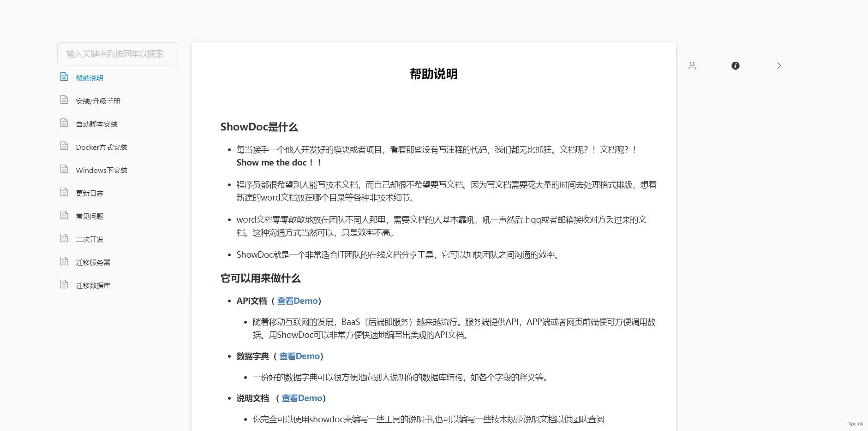Viewport: 868px width, 431px height.
Task: Open the project info icon
Action: point(735,66)
